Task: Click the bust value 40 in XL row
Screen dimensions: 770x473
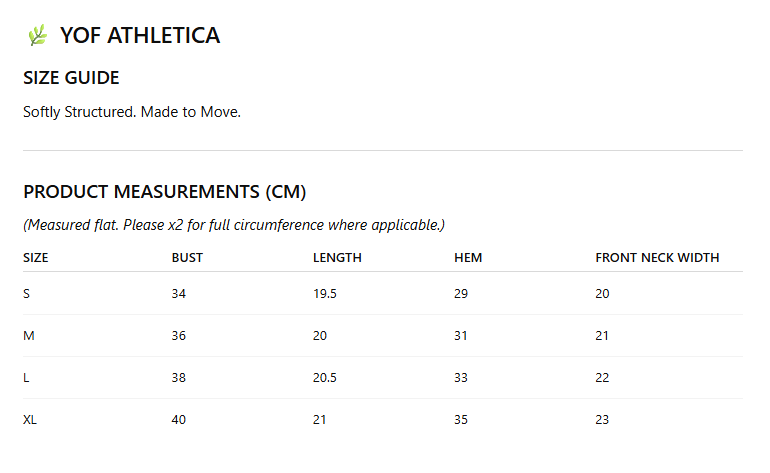Action: point(179,420)
